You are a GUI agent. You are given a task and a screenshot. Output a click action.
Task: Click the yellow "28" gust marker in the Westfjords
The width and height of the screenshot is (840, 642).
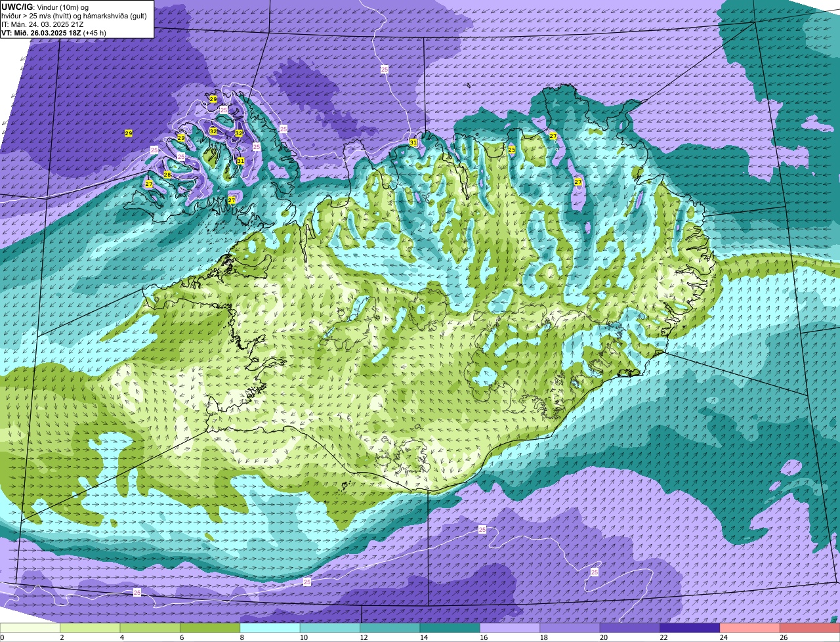(167, 175)
